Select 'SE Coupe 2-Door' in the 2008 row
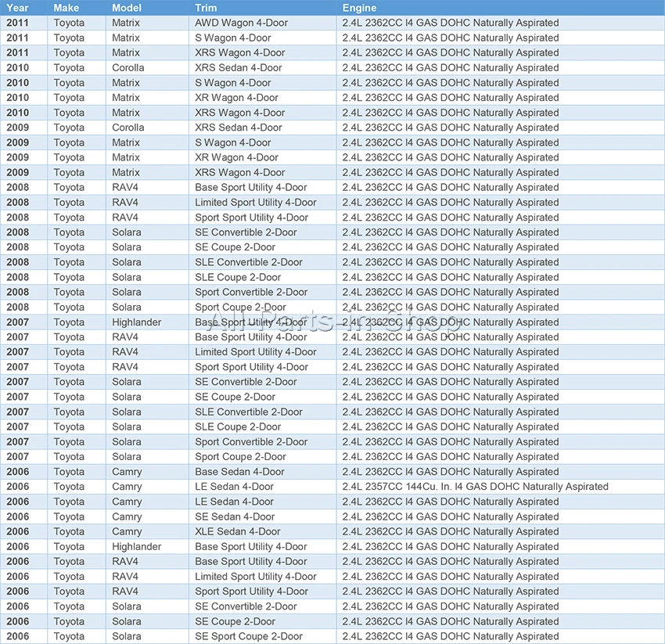665x644 pixels. click(235, 247)
